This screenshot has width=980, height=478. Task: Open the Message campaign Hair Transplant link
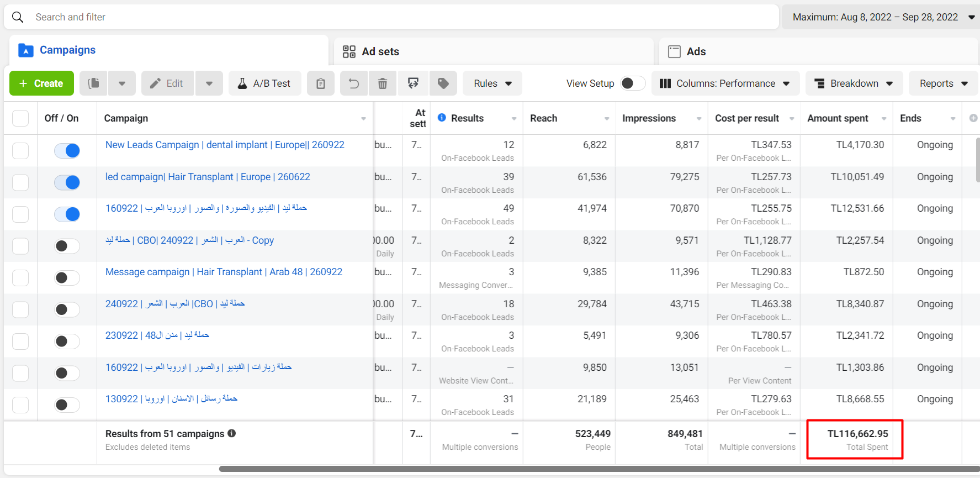[224, 272]
